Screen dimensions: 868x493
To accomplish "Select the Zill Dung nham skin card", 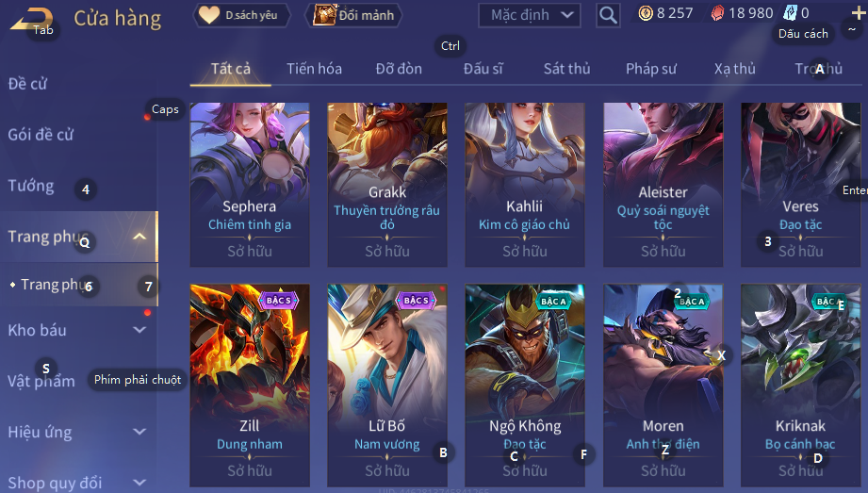I will (250, 386).
